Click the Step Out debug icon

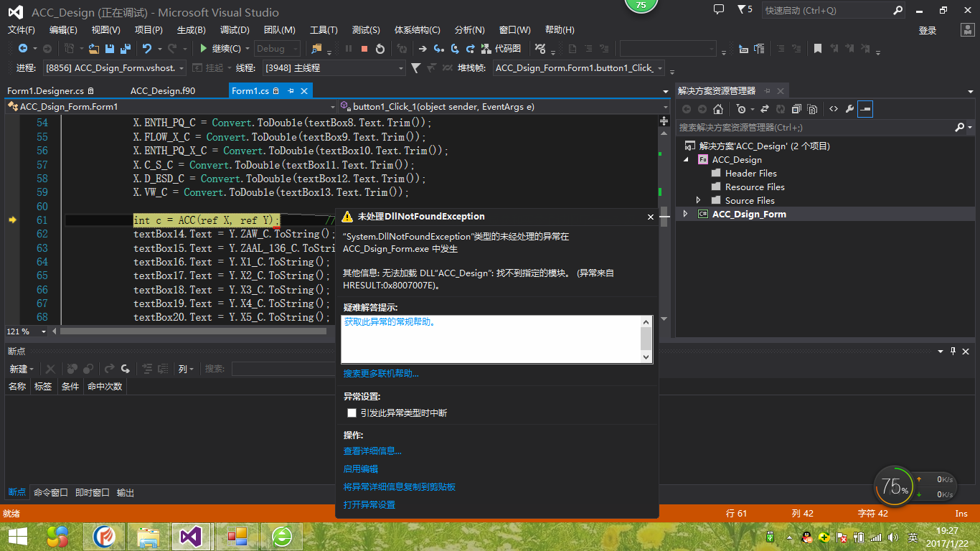471,48
